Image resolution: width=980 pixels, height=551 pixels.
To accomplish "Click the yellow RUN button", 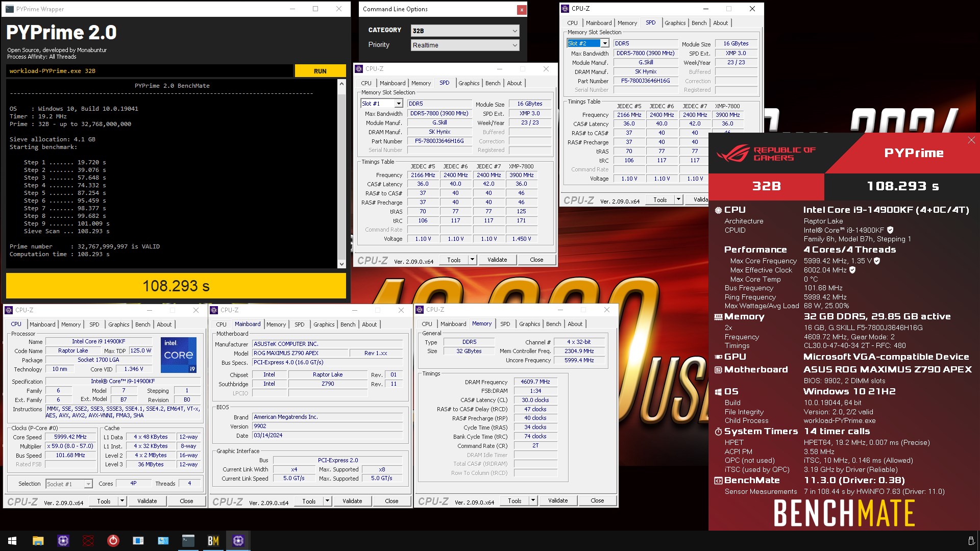I will click(320, 71).
